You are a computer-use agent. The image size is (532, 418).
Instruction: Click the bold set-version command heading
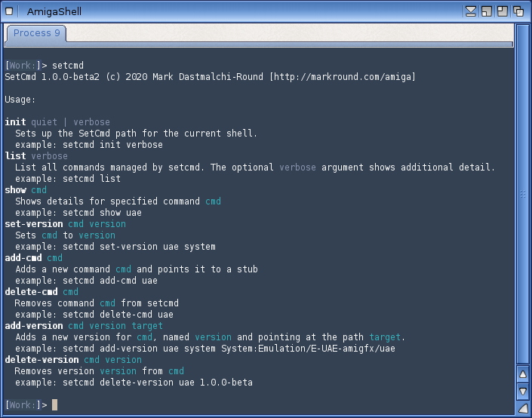33,224
